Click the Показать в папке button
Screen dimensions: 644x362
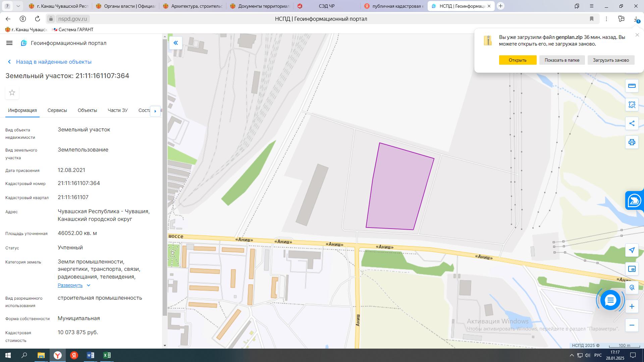[562, 60]
